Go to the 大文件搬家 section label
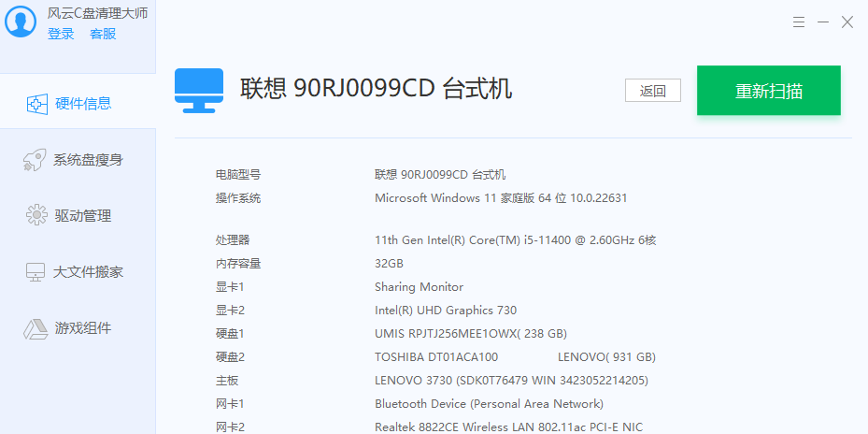The height and width of the screenshot is (434, 868). point(88,272)
